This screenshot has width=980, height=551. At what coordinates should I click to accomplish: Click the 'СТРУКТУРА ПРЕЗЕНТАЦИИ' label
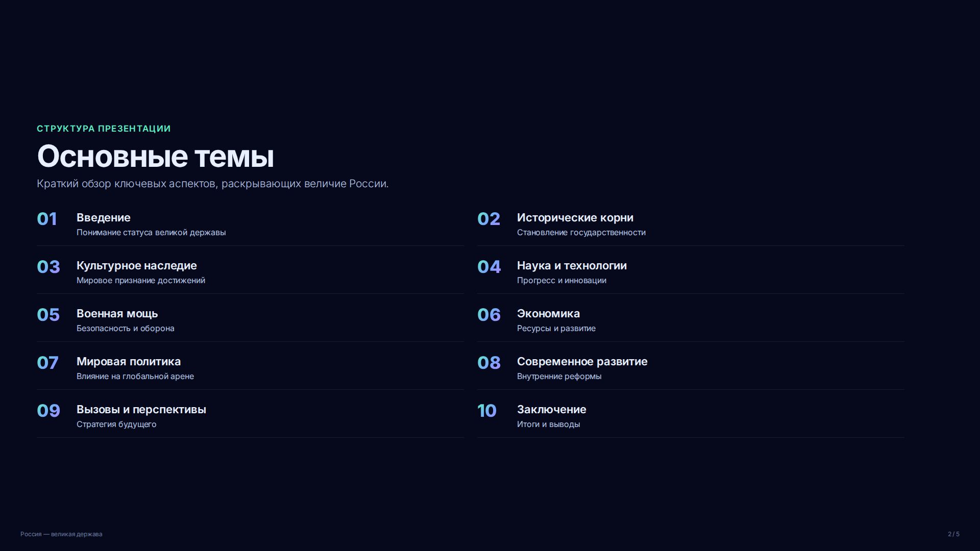pos(104,129)
